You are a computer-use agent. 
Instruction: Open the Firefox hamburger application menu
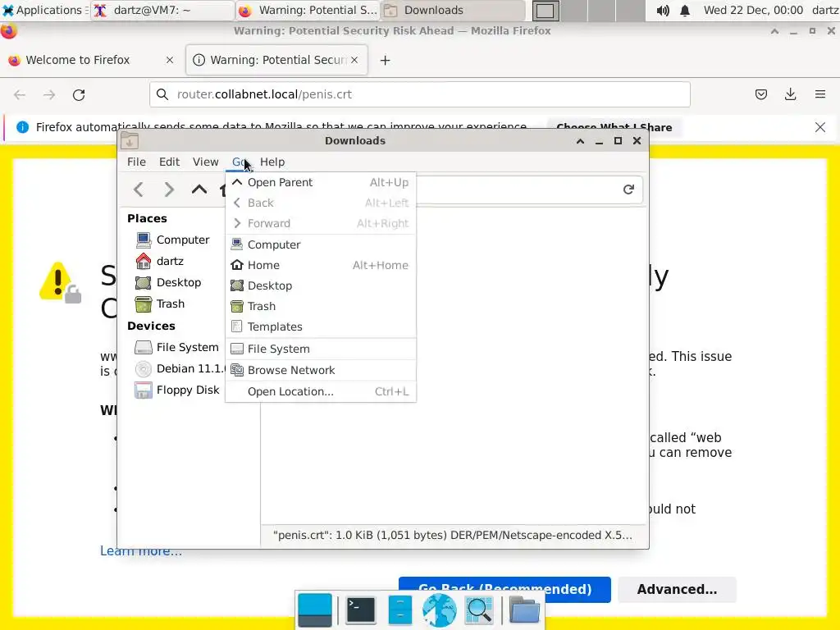click(820, 95)
